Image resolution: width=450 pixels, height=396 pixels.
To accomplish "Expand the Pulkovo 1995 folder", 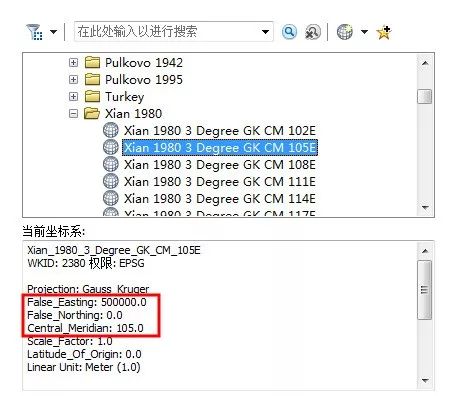I will point(73,79).
